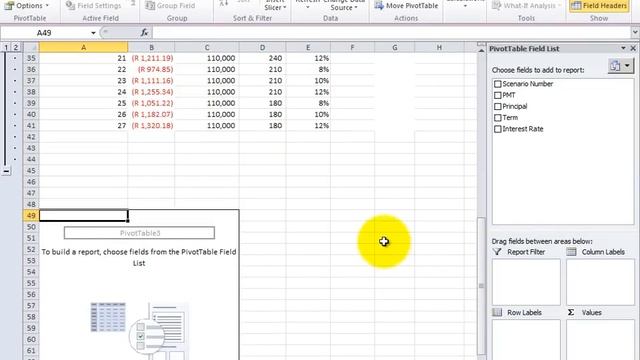Close the PivotTable Field List pane
Viewport: 640px width, 360px height.
point(633,48)
